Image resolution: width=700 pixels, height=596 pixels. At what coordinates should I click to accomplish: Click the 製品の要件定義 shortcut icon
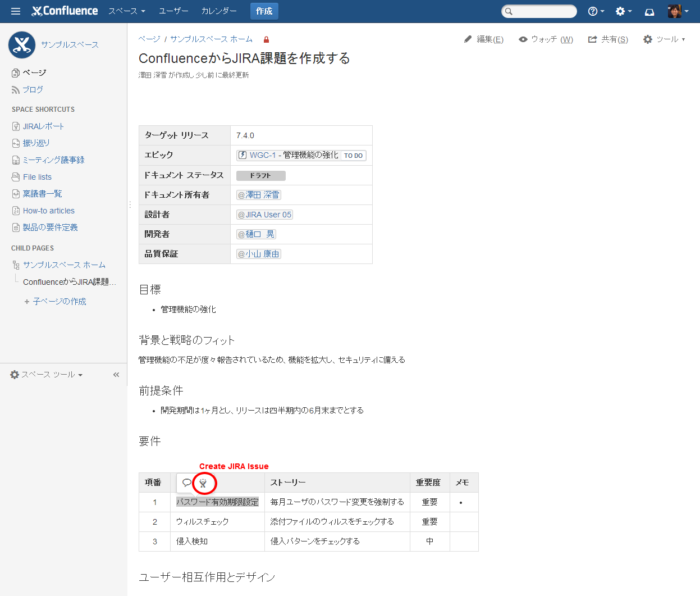coord(16,228)
